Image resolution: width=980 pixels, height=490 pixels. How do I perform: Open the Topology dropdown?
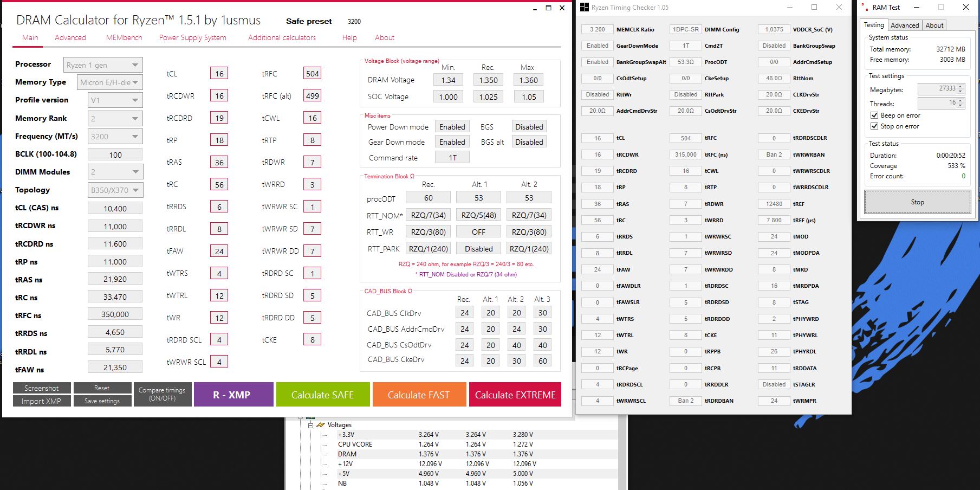(x=115, y=190)
